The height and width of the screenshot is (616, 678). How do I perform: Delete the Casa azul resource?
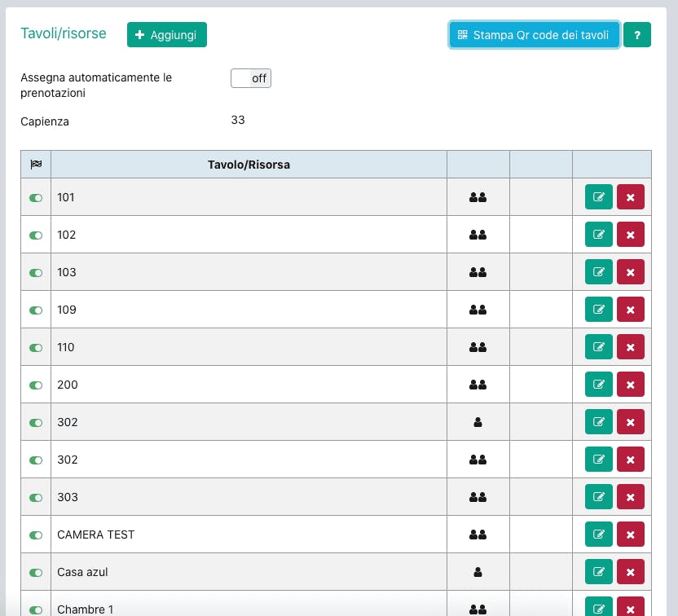(x=631, y=571)
